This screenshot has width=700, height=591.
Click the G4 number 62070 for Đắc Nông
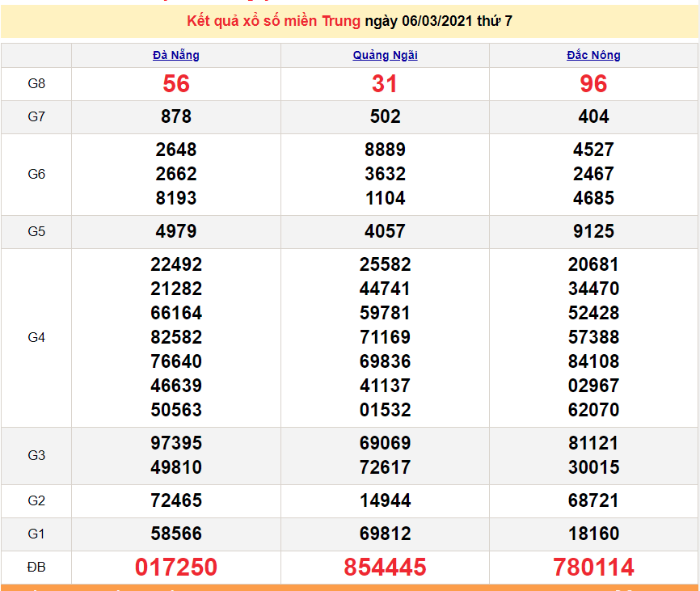tap(593, 410)
